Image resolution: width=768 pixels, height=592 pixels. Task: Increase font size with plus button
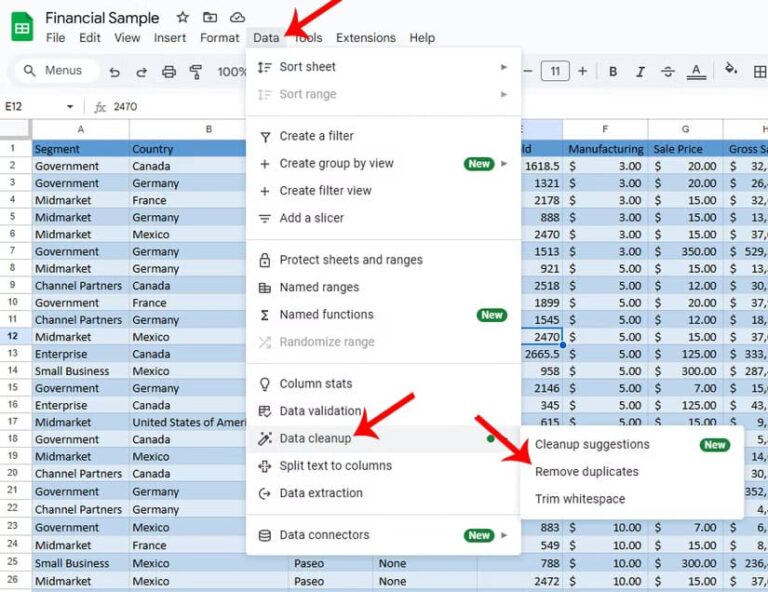pos(583,71)
